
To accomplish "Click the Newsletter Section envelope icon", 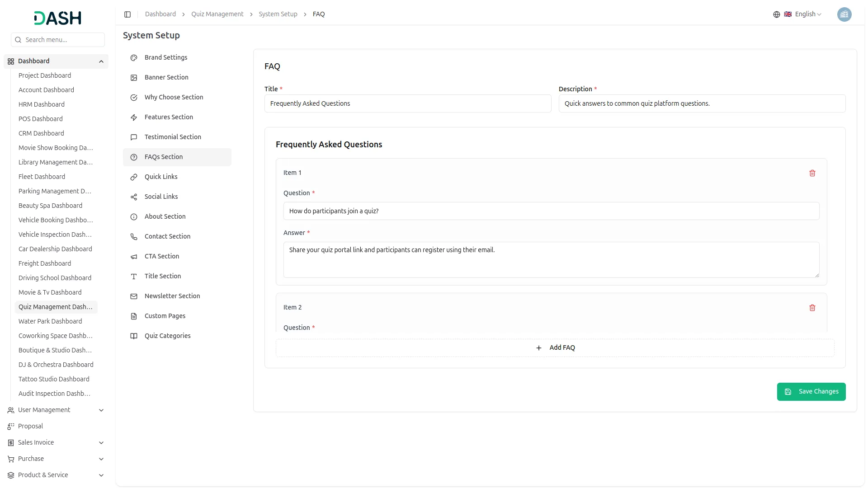I will [x=134, y=296].
